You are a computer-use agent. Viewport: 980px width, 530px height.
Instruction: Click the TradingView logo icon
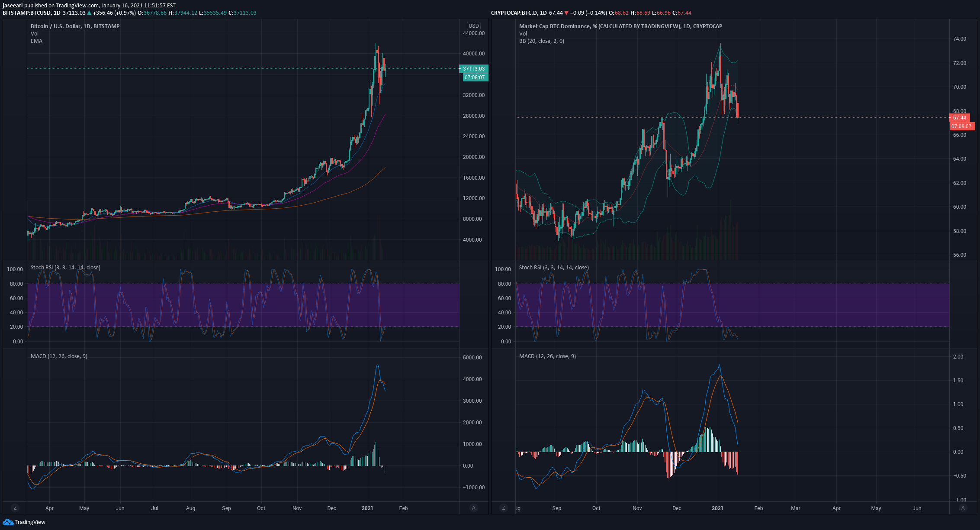pyautogui.click(x=8, y=522)
